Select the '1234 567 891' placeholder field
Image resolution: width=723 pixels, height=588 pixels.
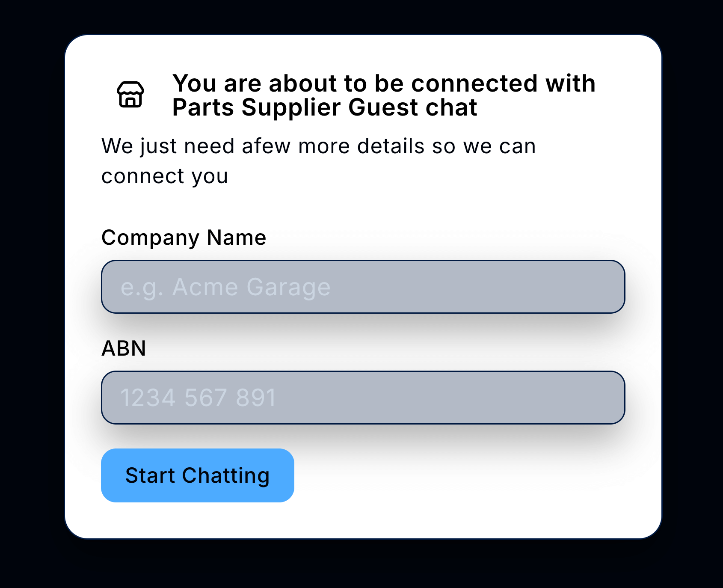pos(362,398)
